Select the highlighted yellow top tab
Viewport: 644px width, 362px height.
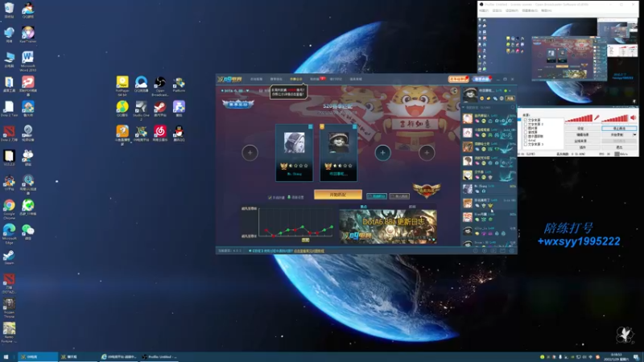click(x=295, y=79)
